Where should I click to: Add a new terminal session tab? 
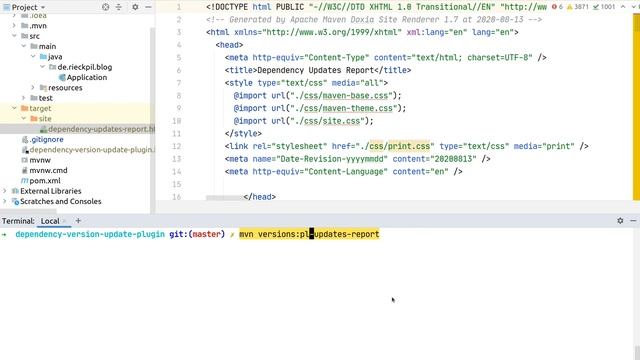pos(78,221)
